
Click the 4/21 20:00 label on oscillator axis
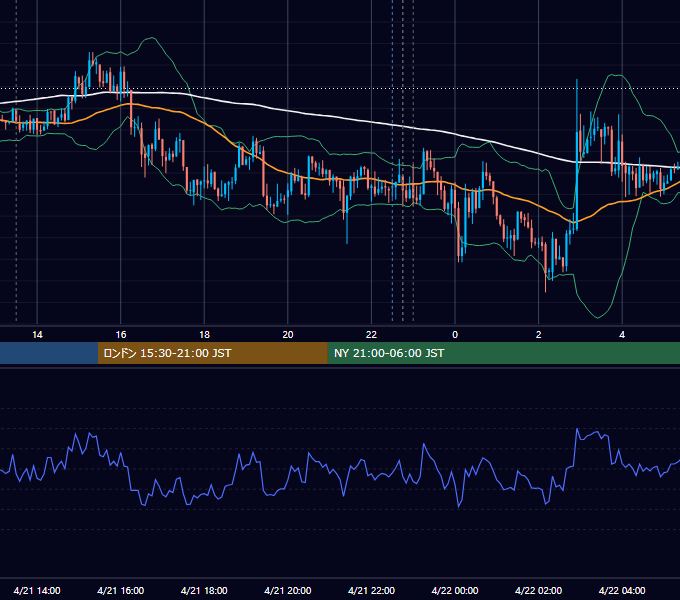click(x=288, y=590)
